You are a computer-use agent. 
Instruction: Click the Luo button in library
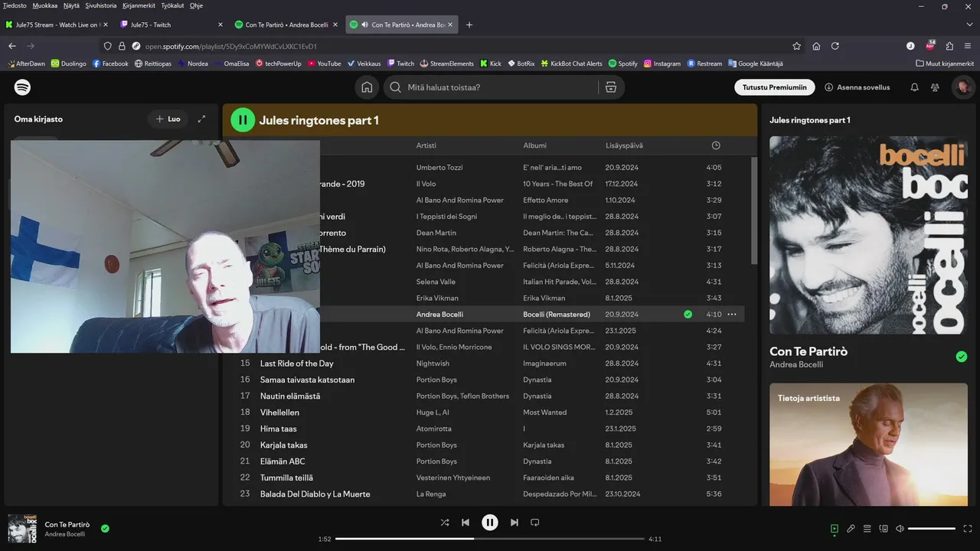[168, 119]
